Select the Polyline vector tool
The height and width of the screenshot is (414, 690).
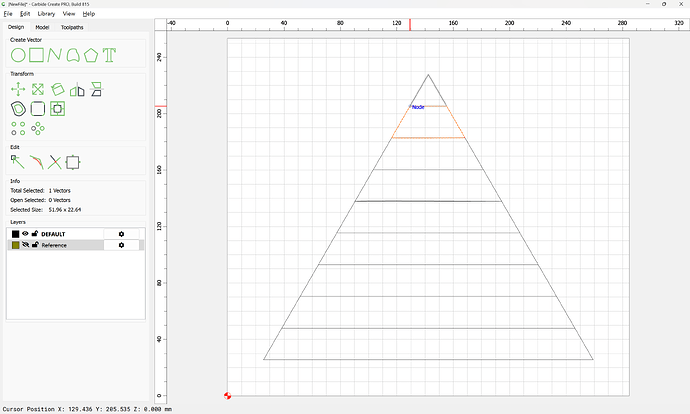(x=55, y=55)
